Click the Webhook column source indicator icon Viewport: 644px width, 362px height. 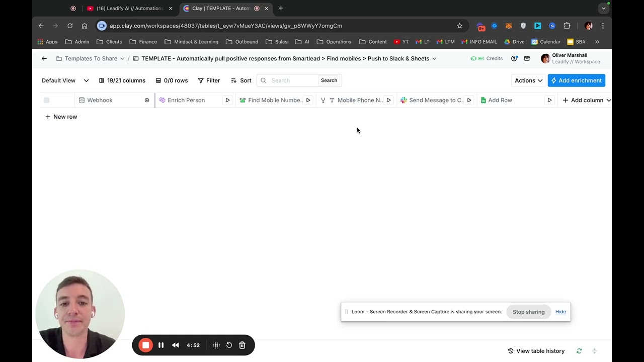point(147,100)
